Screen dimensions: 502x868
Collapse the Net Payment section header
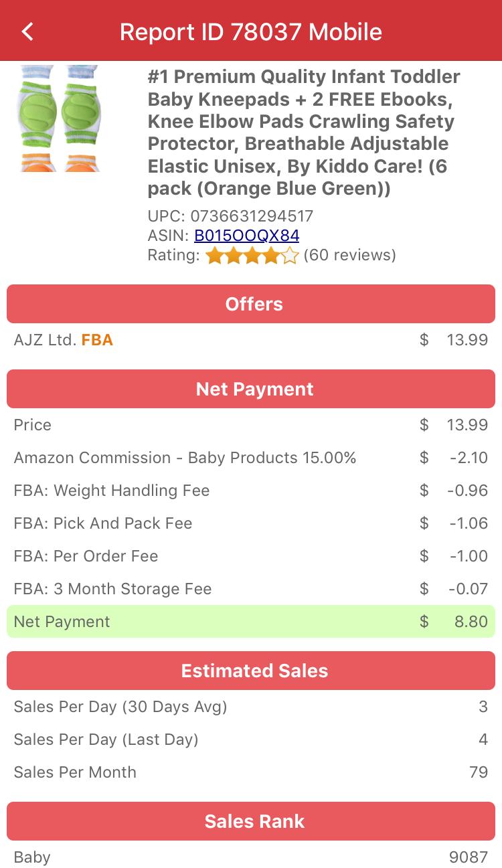pyautogui.click(x=251, y=389)
